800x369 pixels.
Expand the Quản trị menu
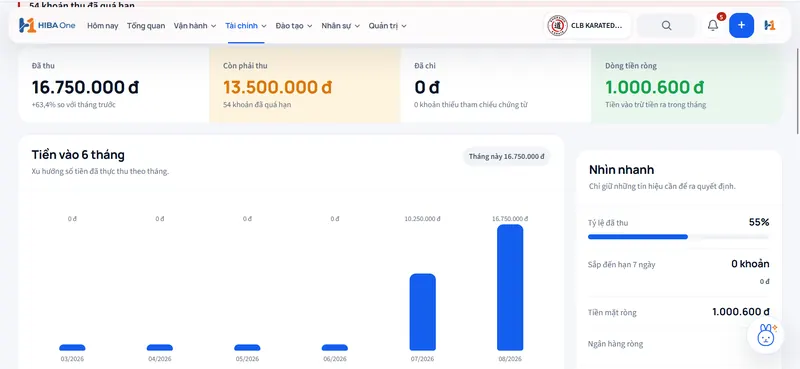point(388,26)
